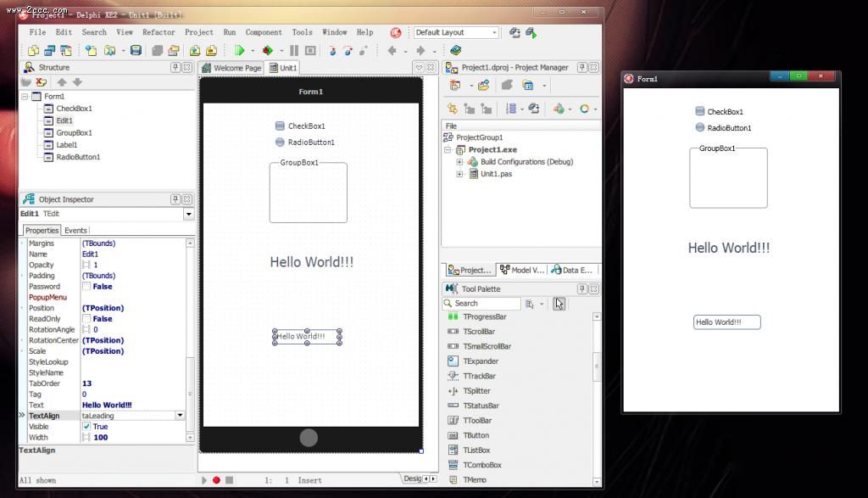Image resolution: width=868 pixels, height=498 pixels.
Task: Click the Run Without Debugging icon
Action: [267, 50]
